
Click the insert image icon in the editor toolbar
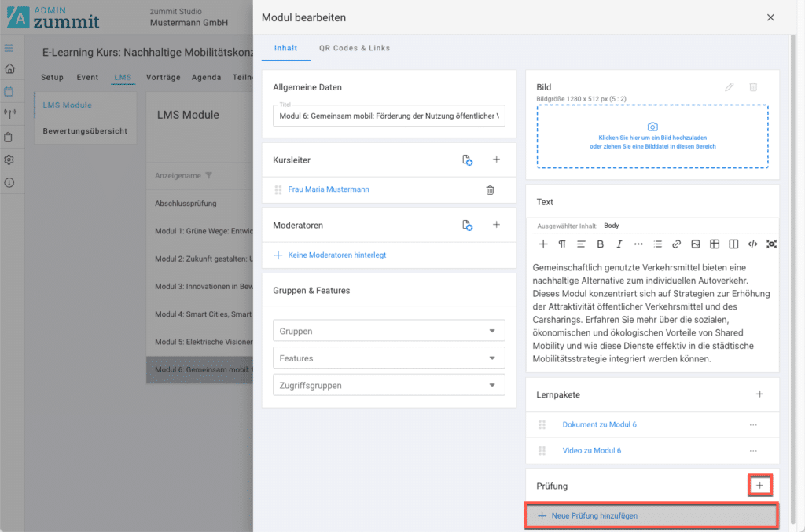tap(696, 244)
